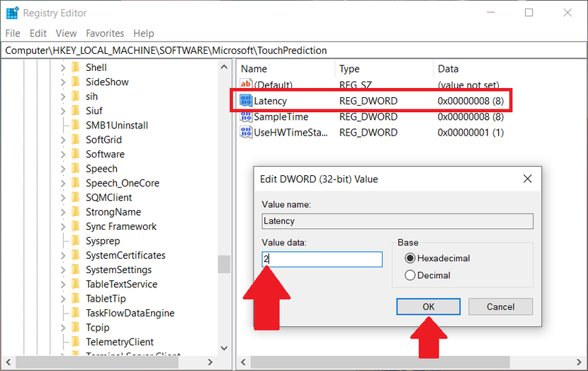
Task: Select the TelemetryClient key
Action: point(120,342)
